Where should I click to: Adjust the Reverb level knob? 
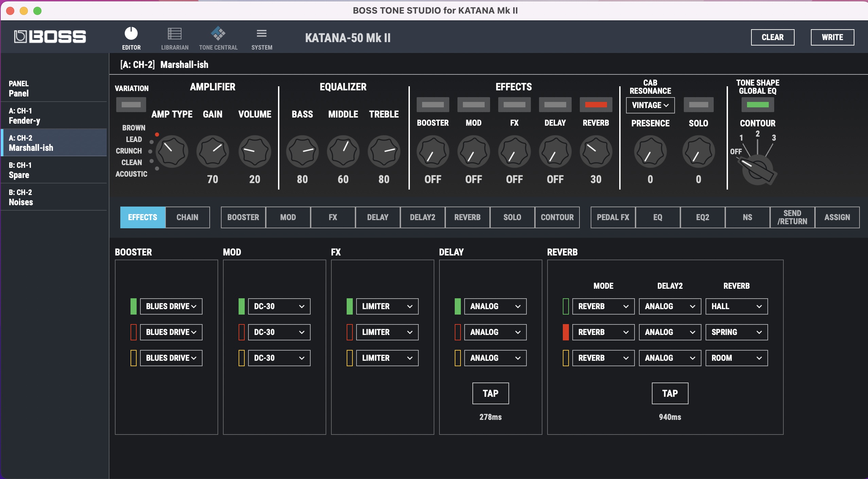596,152
